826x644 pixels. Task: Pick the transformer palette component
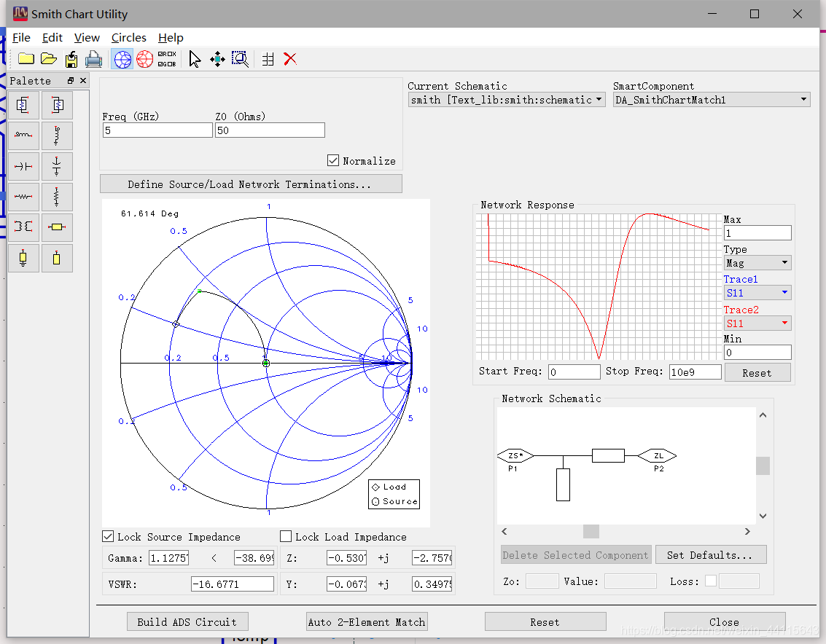[x=24, y=227]
